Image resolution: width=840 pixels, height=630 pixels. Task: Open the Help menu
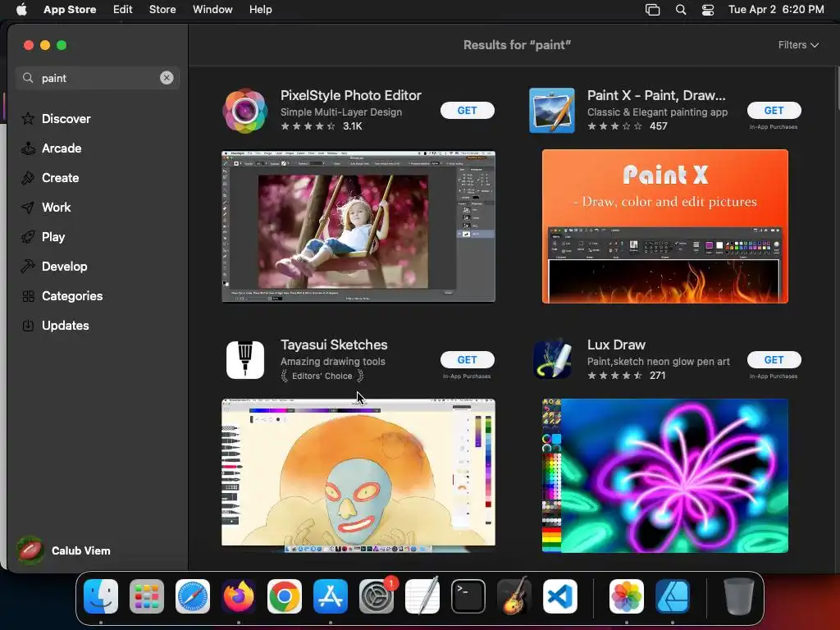pos(260,10)
